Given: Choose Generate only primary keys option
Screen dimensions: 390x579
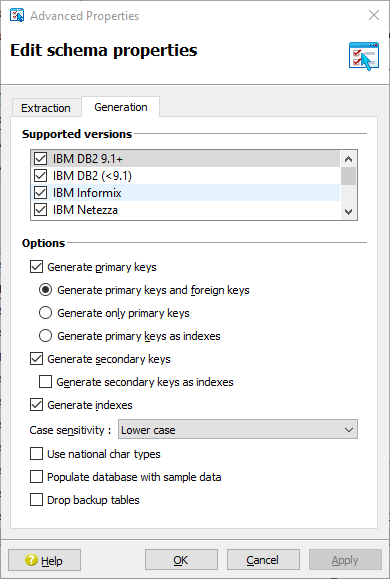Looking at the screenshot, I should (x=45, y=313).
